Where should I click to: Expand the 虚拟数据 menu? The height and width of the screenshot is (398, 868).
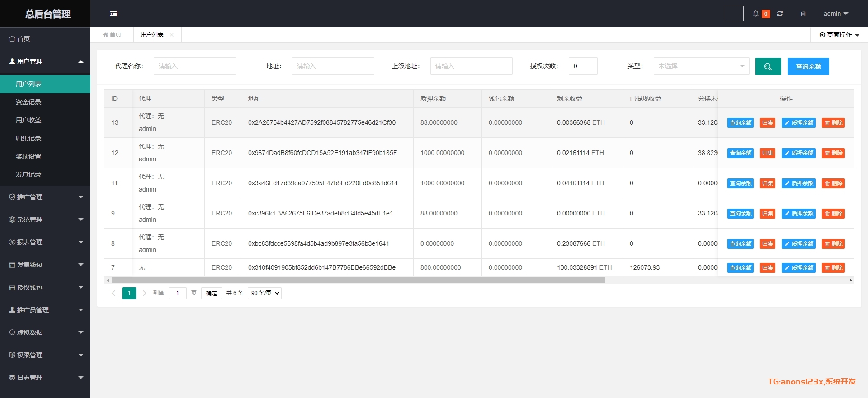[x=45, y=332]
